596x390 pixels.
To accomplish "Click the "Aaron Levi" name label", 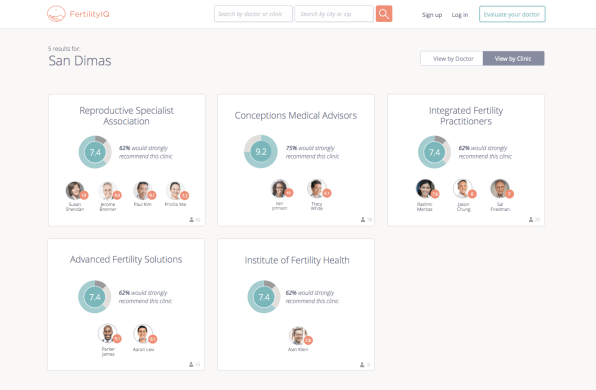I will click(x=143, y=349).
